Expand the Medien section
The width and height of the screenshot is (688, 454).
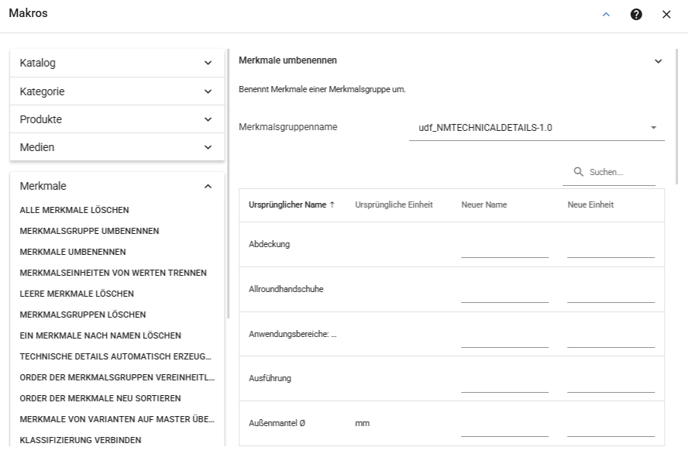coord(117,147)
